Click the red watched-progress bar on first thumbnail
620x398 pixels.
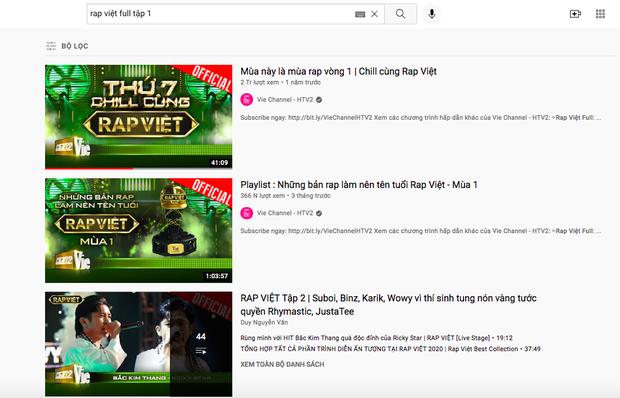(89, 169)
